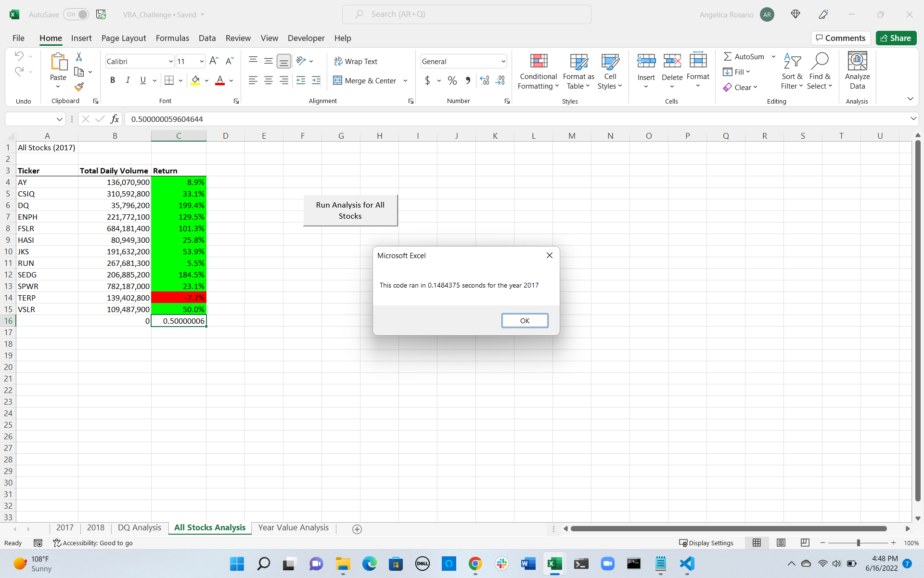Click the Cut scissors icon

click(79, 57)
